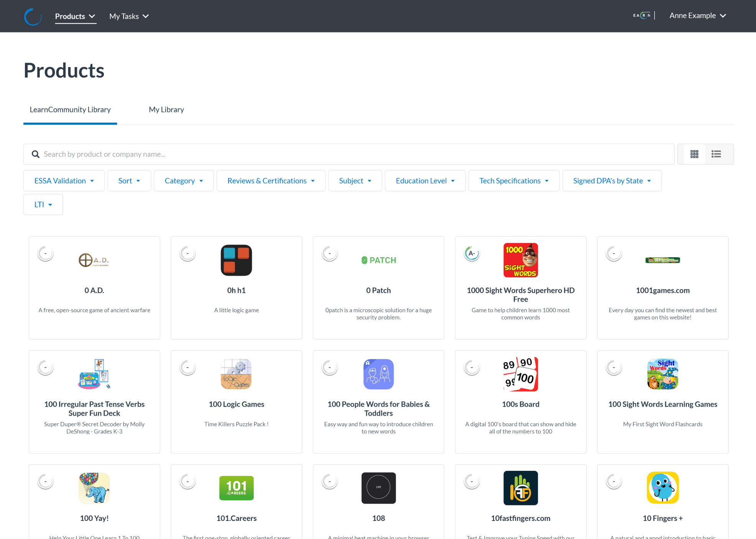
Task: Open 100 Yay! elephant icon
Action: click(94, 488)
